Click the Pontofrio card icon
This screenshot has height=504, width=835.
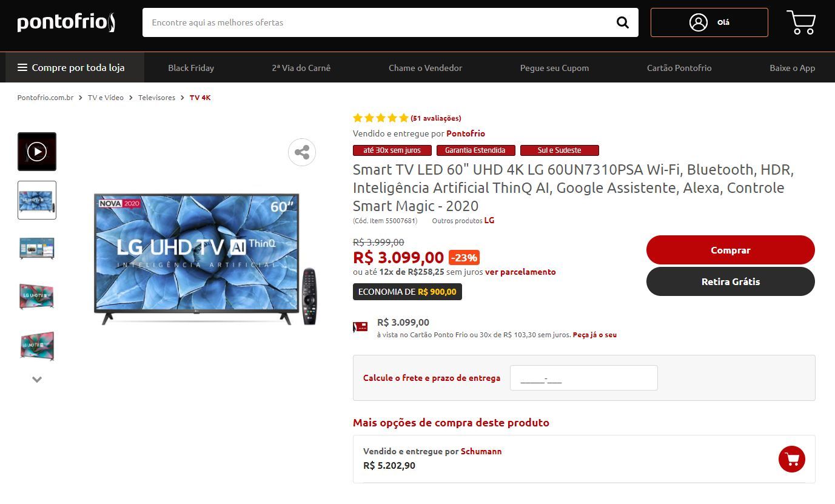click(361, 328)
